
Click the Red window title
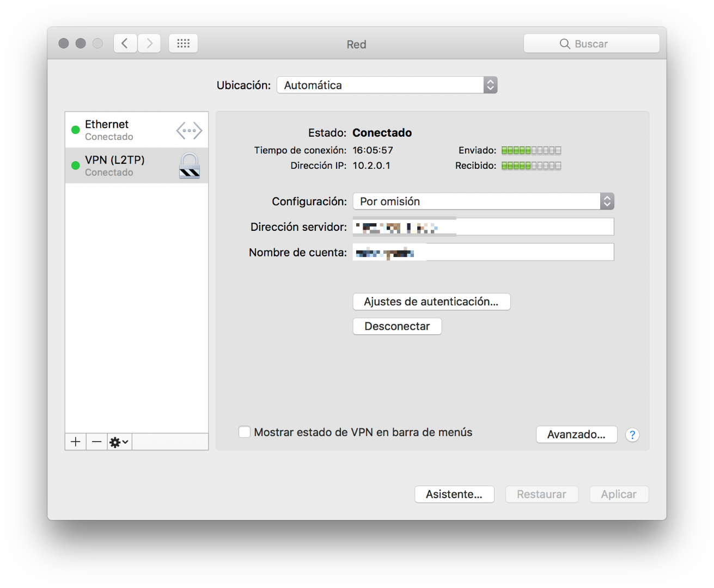point(357,45)
